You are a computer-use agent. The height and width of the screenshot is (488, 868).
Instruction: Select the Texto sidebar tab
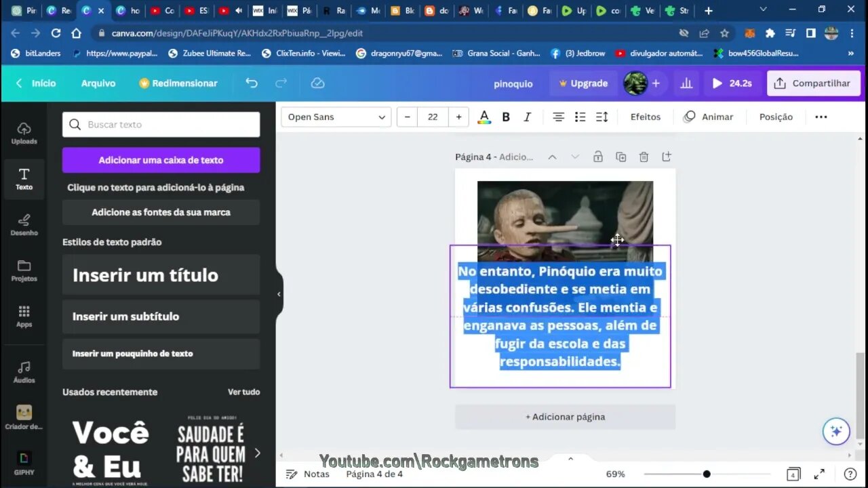[x=24, y=179]
